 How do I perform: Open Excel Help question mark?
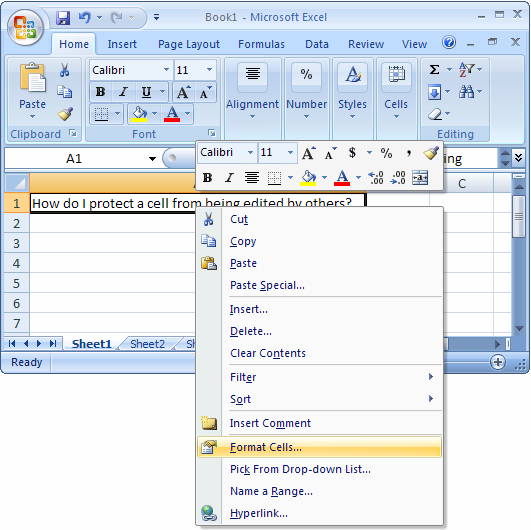pyautogui.click(x=449, y=43)
